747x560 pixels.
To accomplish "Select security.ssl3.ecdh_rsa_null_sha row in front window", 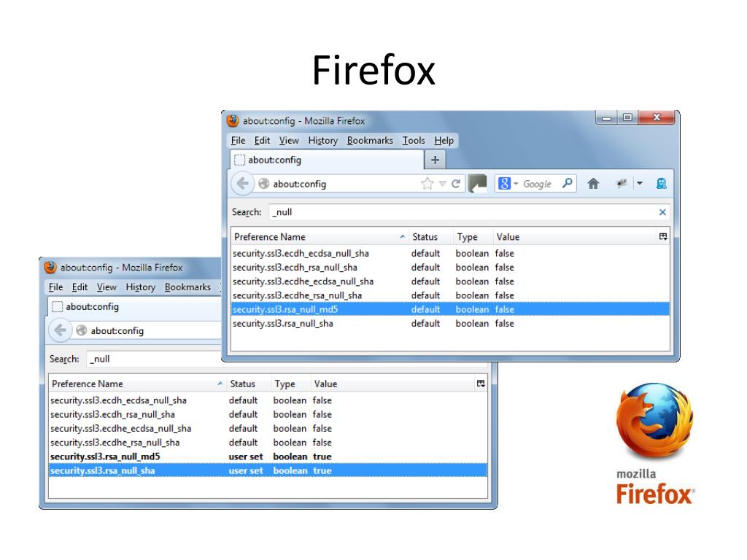I will point(450,267).
